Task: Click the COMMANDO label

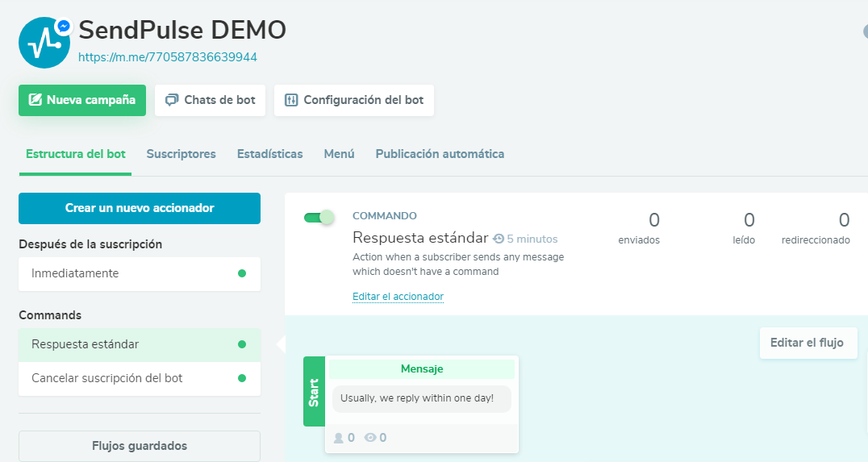Action: tap(385, 216)
